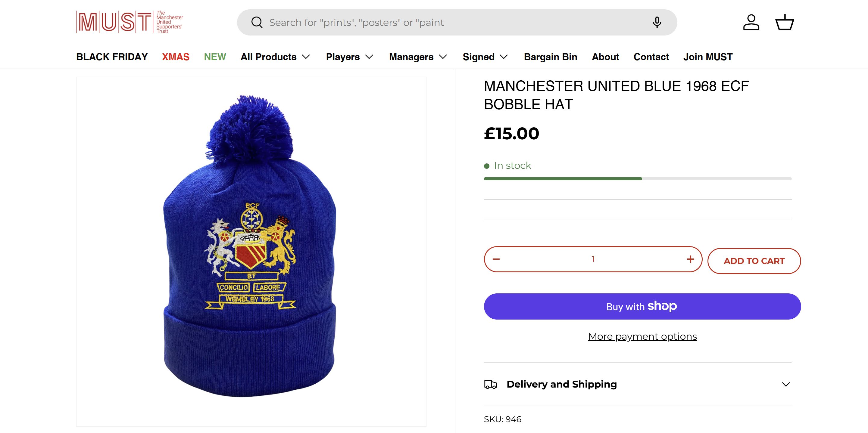Click Add to Cart button
868x433 pixels.
[754, 261]
